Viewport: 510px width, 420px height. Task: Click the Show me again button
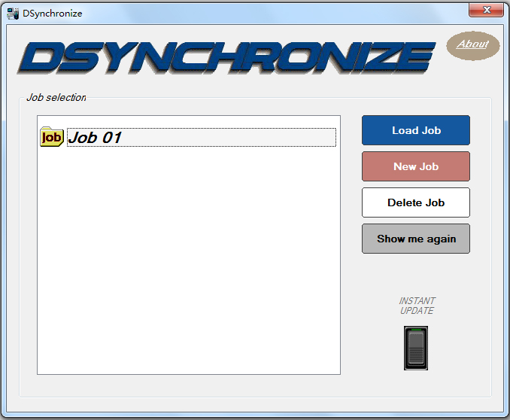(415, 239)
